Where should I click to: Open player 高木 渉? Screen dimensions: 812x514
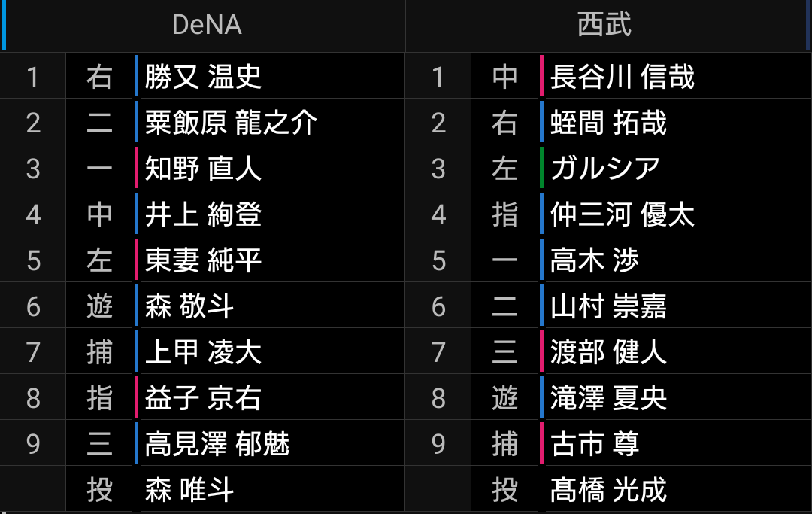point(595,260)
